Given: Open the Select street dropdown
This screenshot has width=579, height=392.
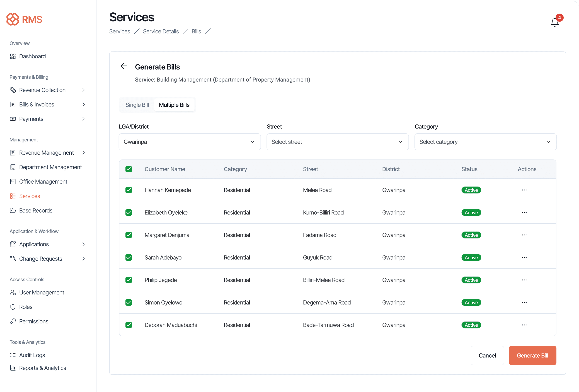Looking at the screenshot, I should pyautogui.click(x=338, y=142).
